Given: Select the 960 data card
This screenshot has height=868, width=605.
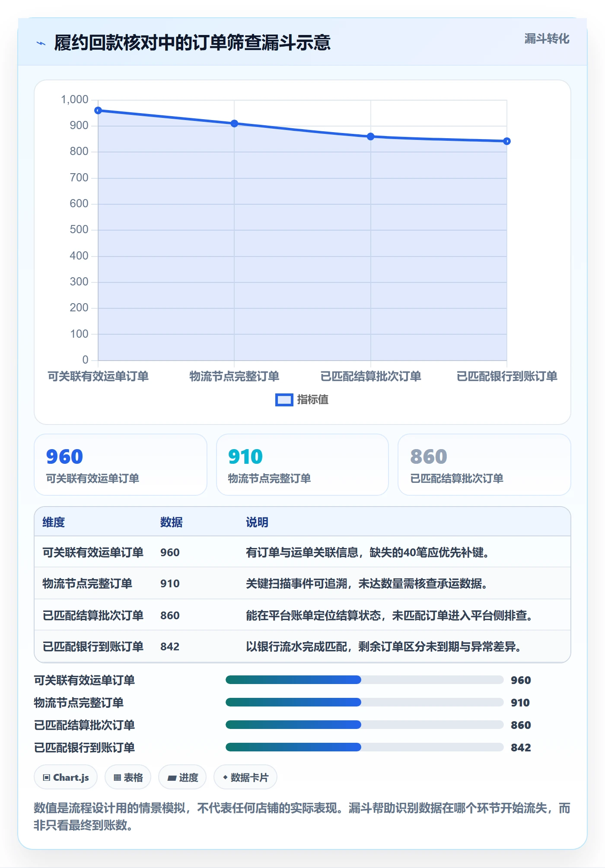Looking at the screenshot, I should 121,465.
